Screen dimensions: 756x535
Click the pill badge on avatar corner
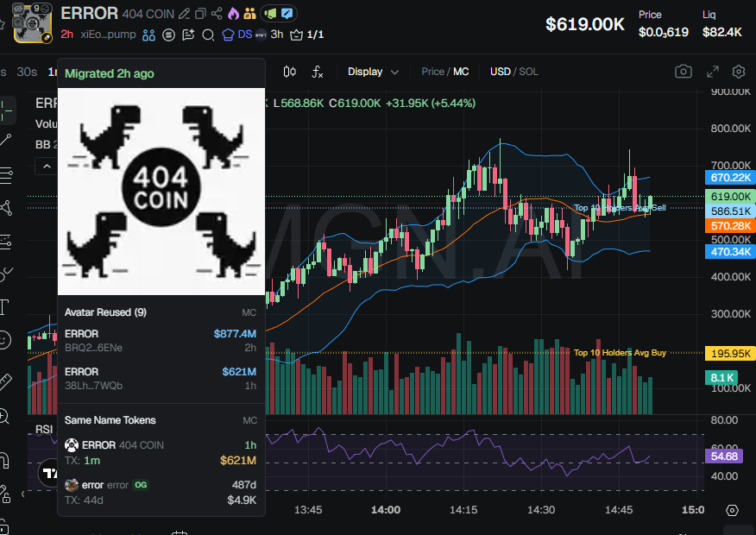[47, 38]
